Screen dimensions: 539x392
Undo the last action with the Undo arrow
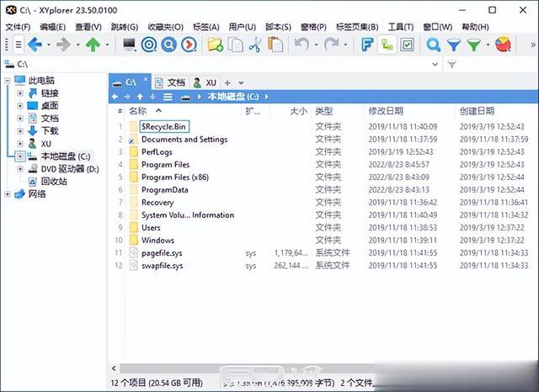302,45
